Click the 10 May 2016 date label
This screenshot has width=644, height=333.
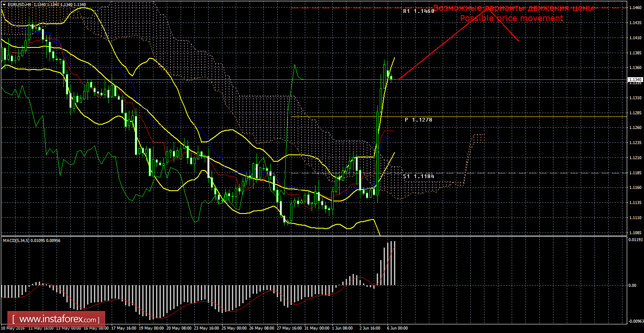pyautogui.click(x=13, y=328)
